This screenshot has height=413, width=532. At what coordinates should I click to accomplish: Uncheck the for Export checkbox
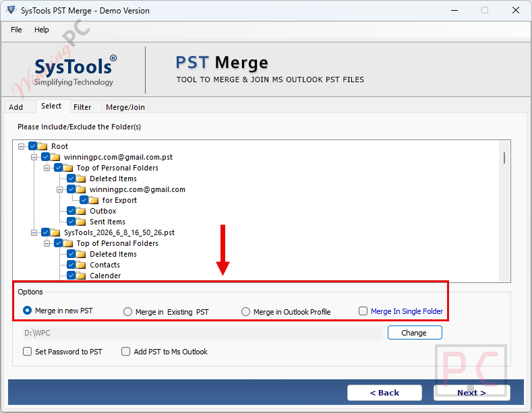84,199
